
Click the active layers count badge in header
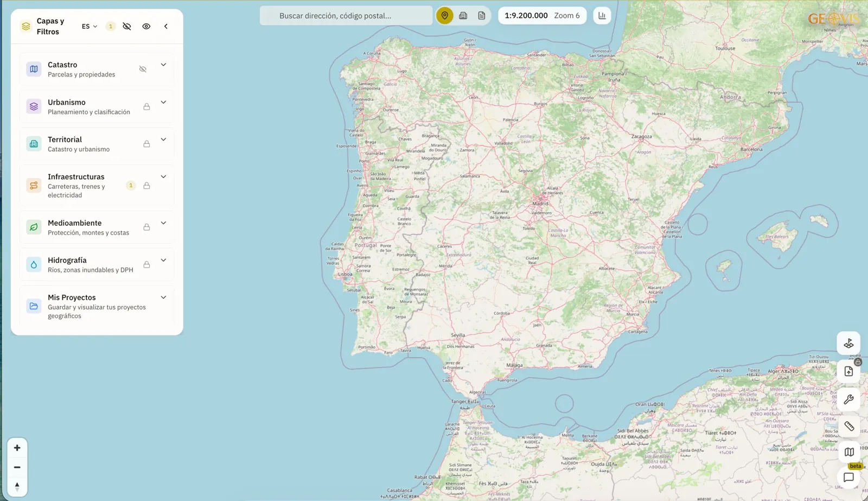pos(111,26)
